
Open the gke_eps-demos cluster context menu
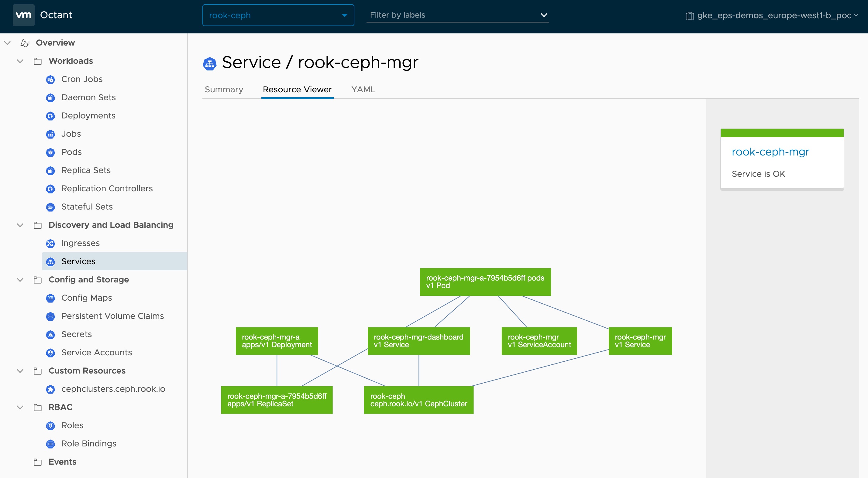772,15
